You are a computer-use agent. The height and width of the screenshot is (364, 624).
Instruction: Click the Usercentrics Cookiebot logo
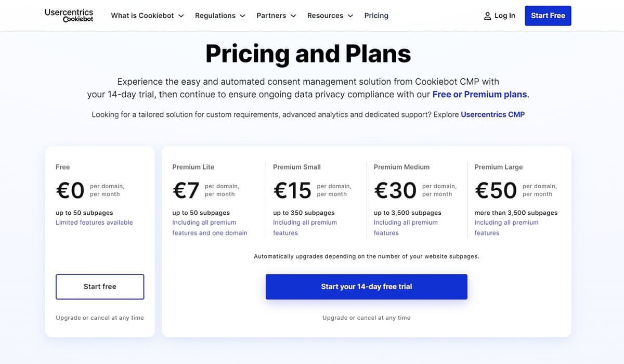69,16
